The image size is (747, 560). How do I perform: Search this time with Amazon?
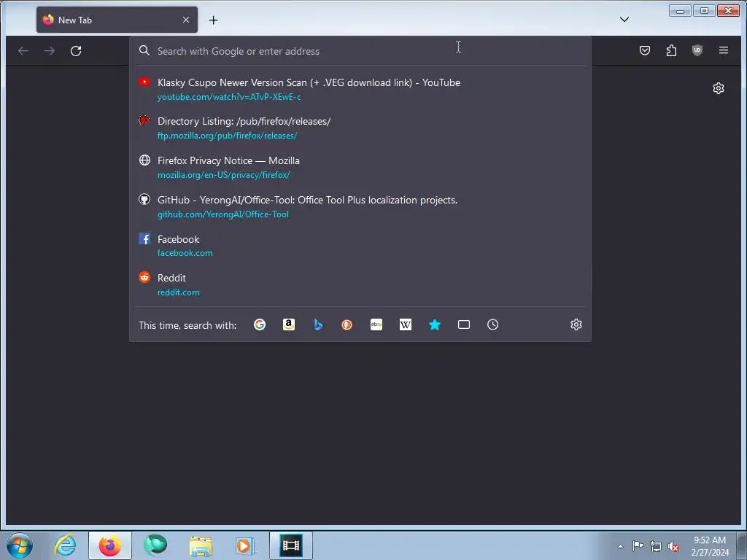pos(289,324)
